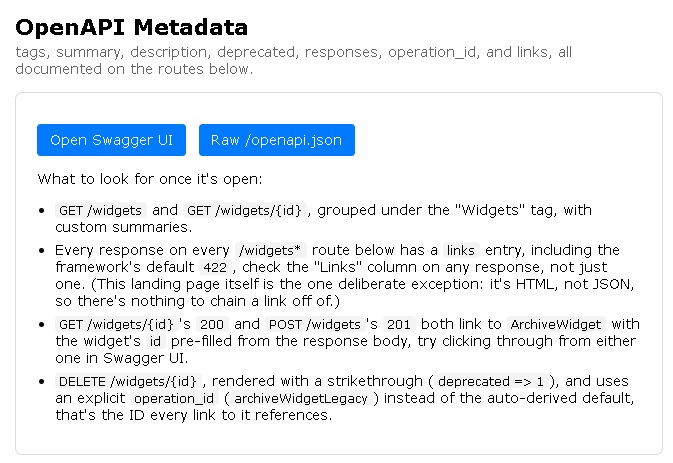Open Swagger UI via the blue button

click(x=111, y=140)
